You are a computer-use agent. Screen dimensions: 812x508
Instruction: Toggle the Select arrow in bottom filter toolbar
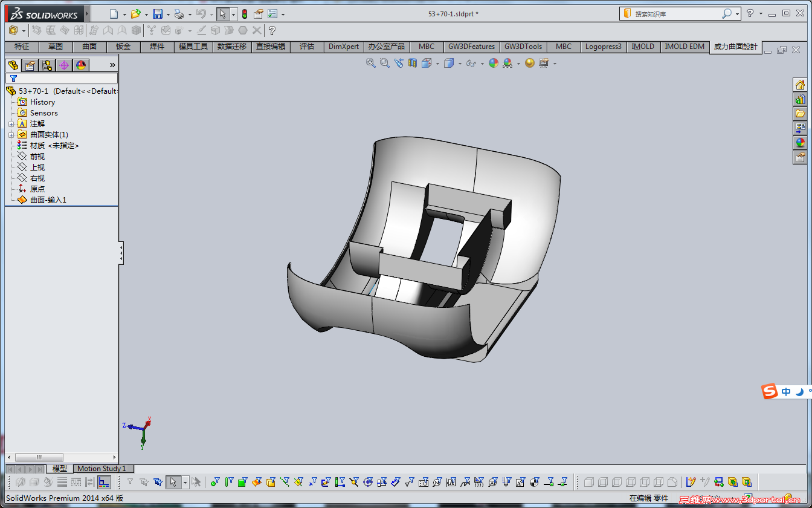click(173, 482)
